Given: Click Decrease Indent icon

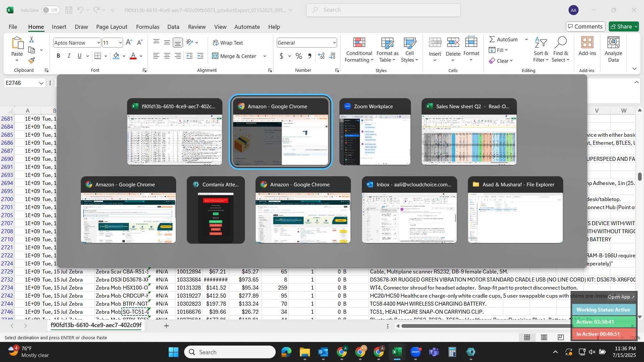Looking at the screenshot, I should click(x=190, y=56).
